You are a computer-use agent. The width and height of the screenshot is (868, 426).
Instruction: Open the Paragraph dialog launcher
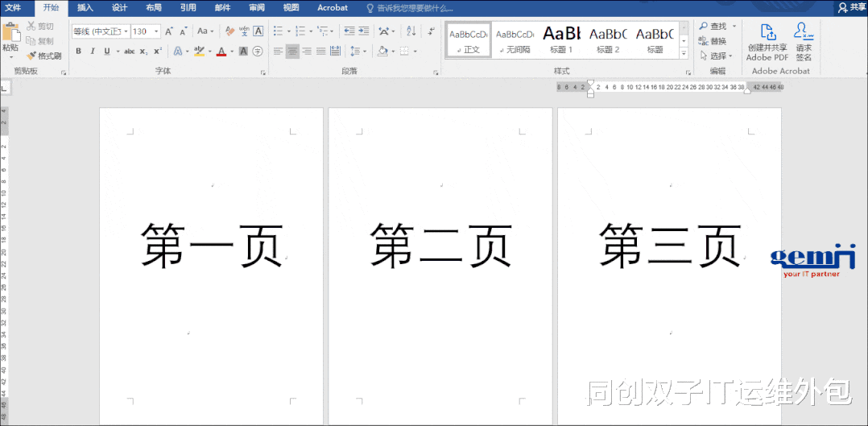pos(436,72)
